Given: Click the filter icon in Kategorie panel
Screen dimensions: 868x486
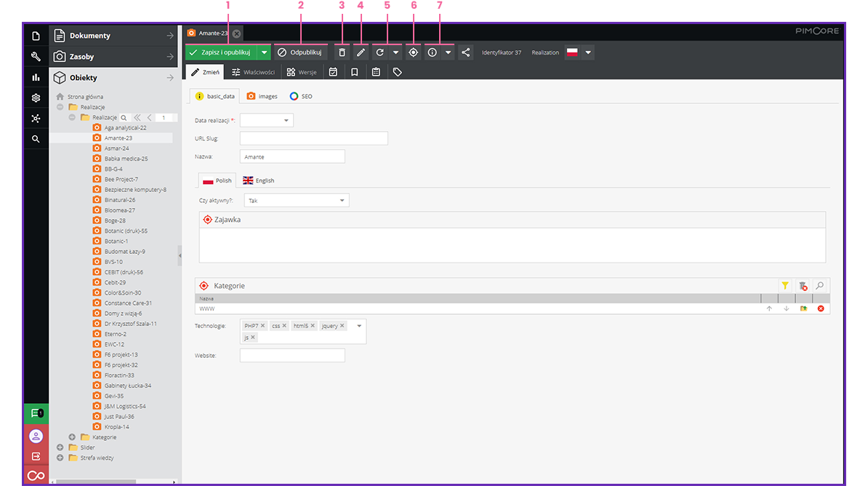Looking at the screenshot, I should click(785, 286).
